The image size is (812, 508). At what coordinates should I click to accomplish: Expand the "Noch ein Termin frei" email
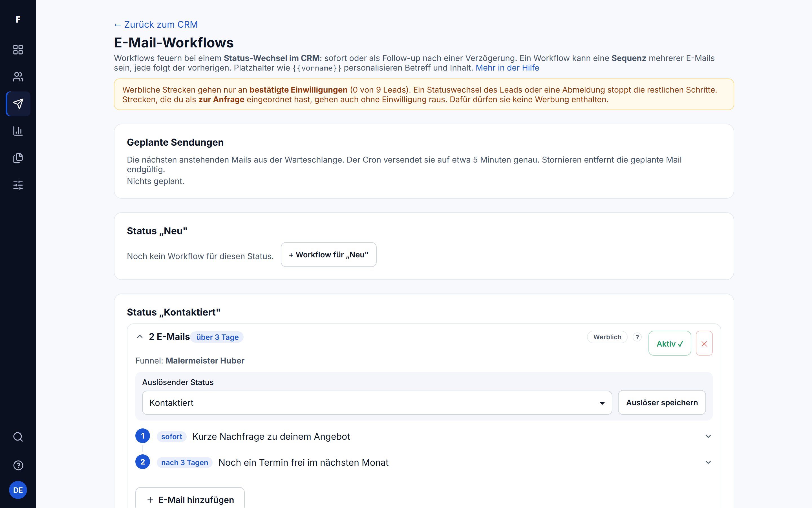[x=424, y=462]
